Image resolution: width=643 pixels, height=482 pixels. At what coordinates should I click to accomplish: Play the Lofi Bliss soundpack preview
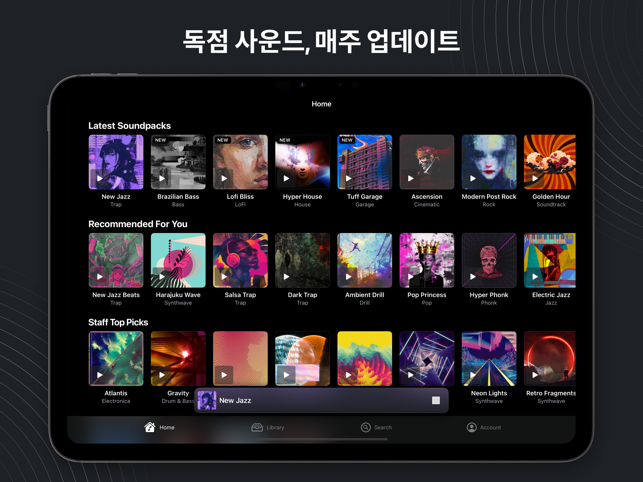pos(224,178)
